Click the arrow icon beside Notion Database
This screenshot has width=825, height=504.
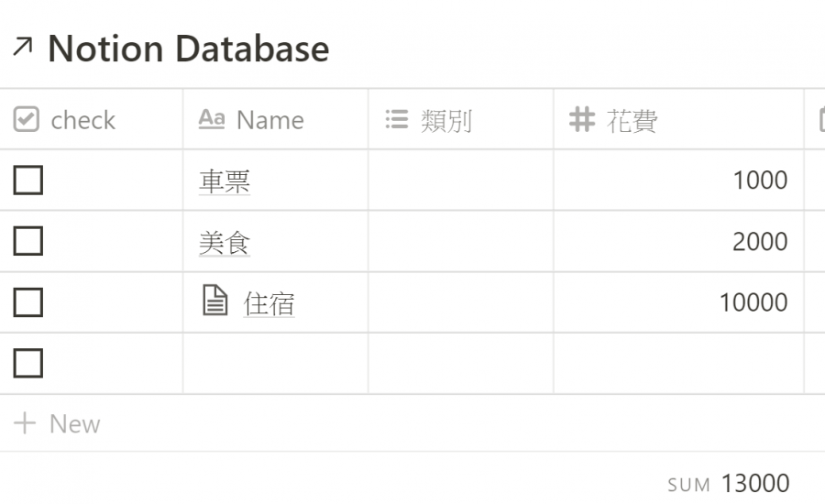[23, 48]
